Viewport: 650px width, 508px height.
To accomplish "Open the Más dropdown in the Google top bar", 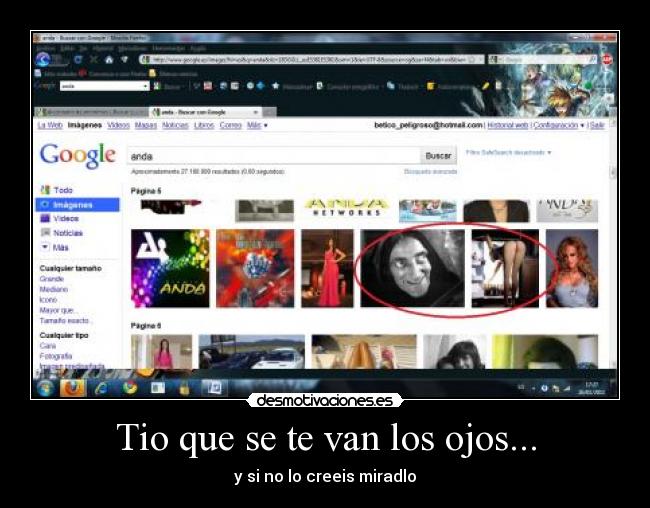I will pyautogui.click(x=257, y=125).
